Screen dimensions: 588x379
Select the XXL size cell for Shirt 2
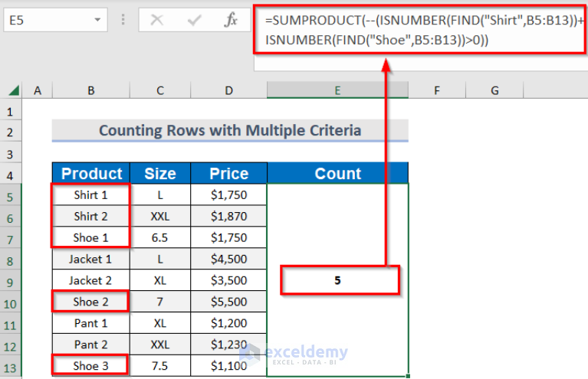tap(159, 217)
